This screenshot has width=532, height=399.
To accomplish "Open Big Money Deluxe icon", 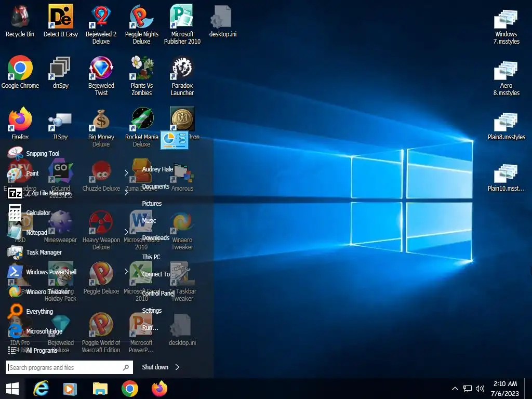I will pyautogui.click(x=101, y=127).
